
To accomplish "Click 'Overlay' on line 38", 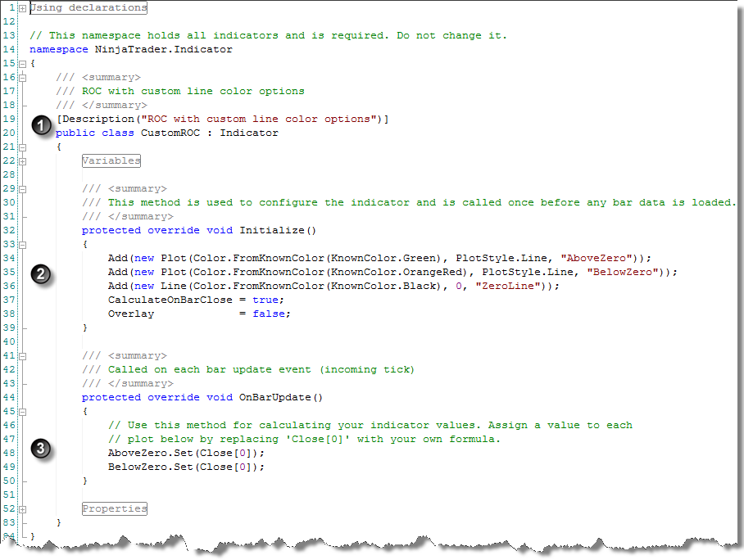I will tap(131, 314).
